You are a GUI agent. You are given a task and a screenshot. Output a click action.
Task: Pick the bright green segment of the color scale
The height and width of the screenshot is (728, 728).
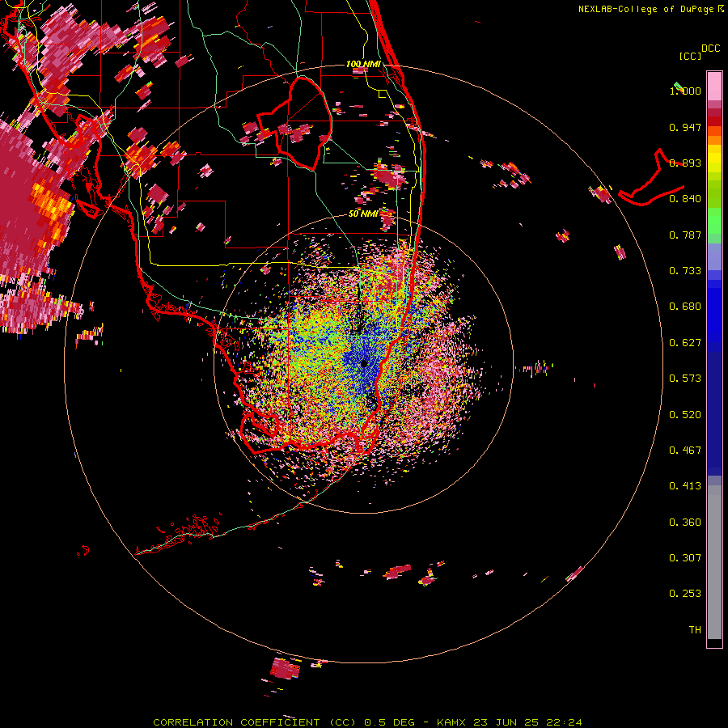(714, 221)
